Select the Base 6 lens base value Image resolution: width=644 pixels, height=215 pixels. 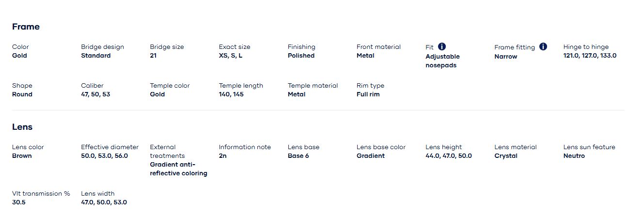298,156
